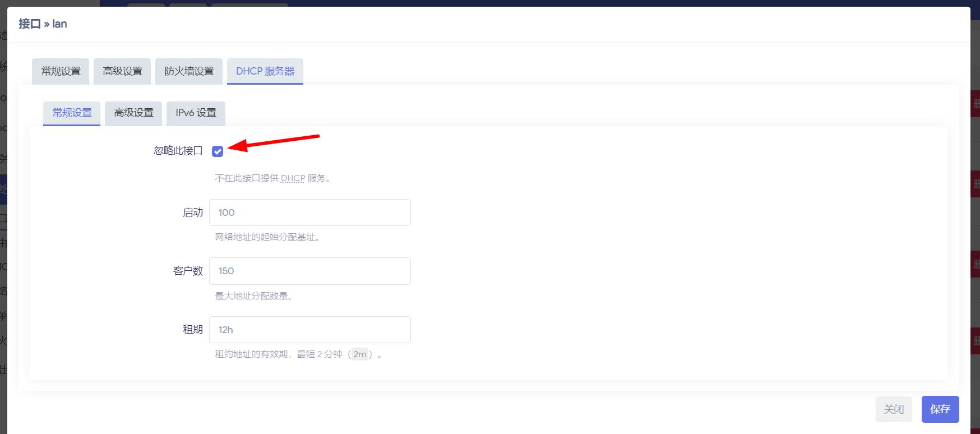The image size is (980, 434).
Task: Open the top-level 高级设置 tab
Action: click(x=122, y=71)
